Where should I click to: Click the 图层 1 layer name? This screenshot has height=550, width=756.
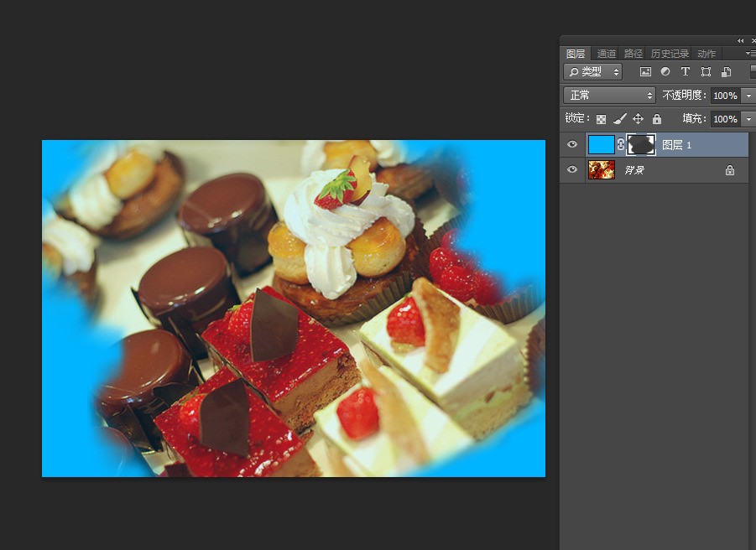point(677,145)
